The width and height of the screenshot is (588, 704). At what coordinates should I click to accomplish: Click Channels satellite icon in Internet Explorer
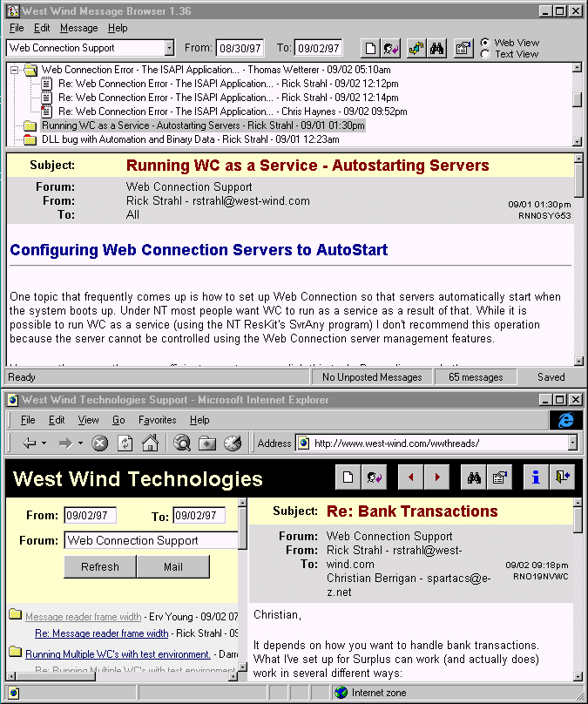(233, 443)
